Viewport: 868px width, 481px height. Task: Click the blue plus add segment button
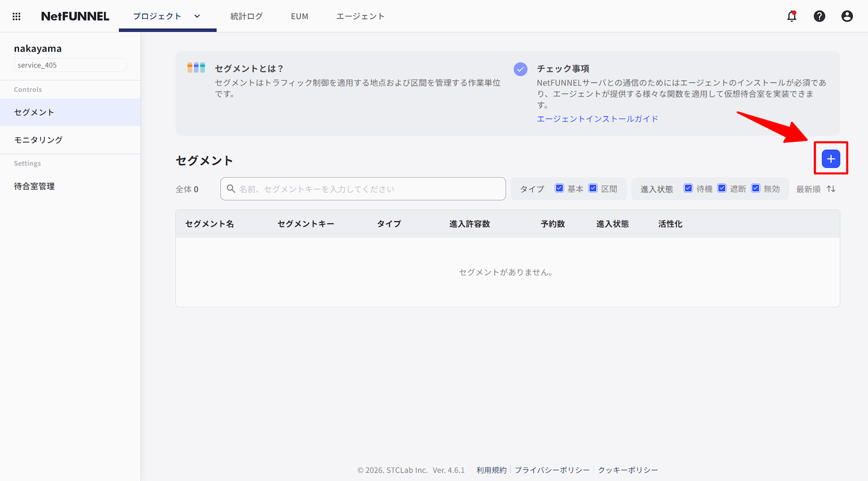coord(830,159)
